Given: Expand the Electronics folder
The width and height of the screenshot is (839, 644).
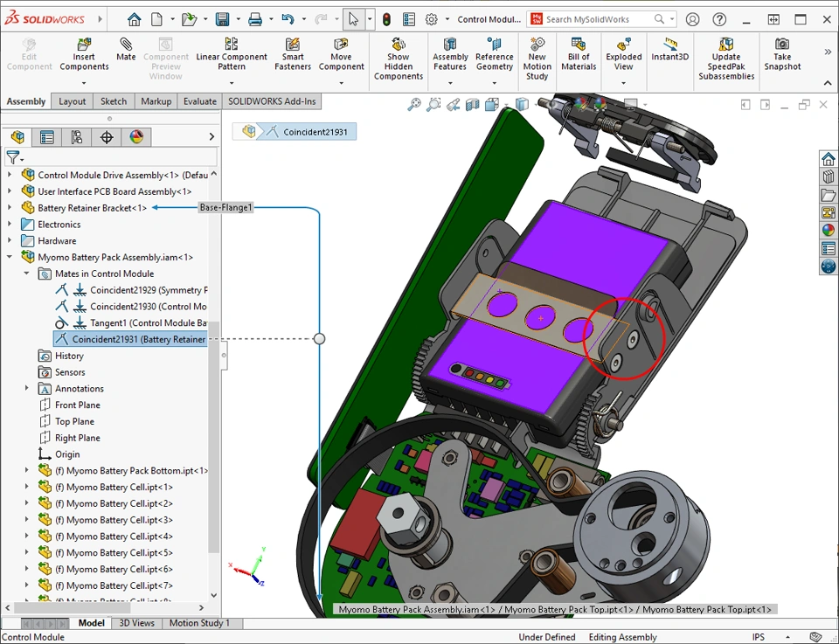Looking at the screenshot, I should click(x=9, y=224).
